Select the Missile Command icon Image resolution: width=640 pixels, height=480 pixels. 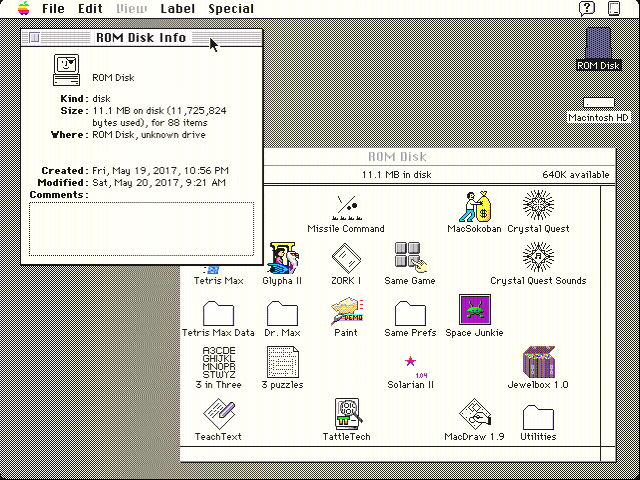tap(346, 208)
